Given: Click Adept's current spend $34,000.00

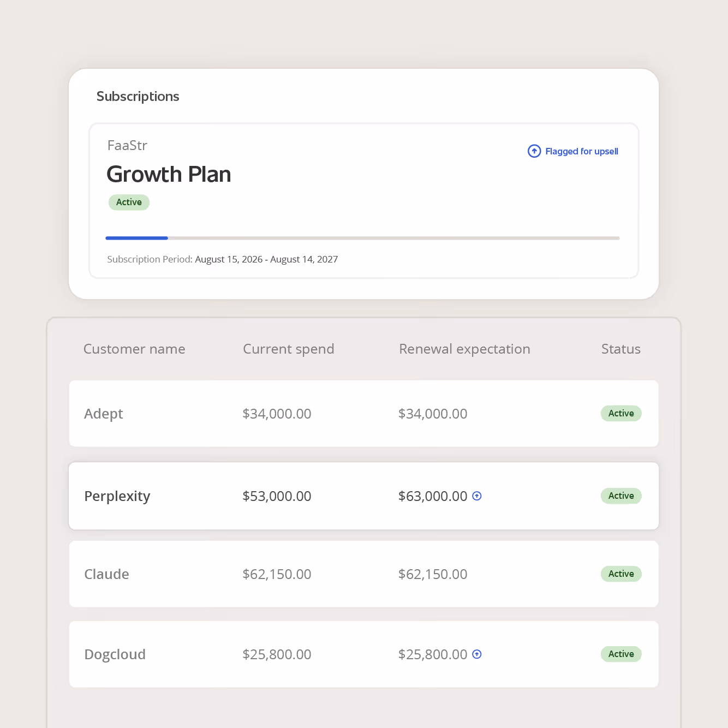Looking at the screenshot, I should [277, 414].
